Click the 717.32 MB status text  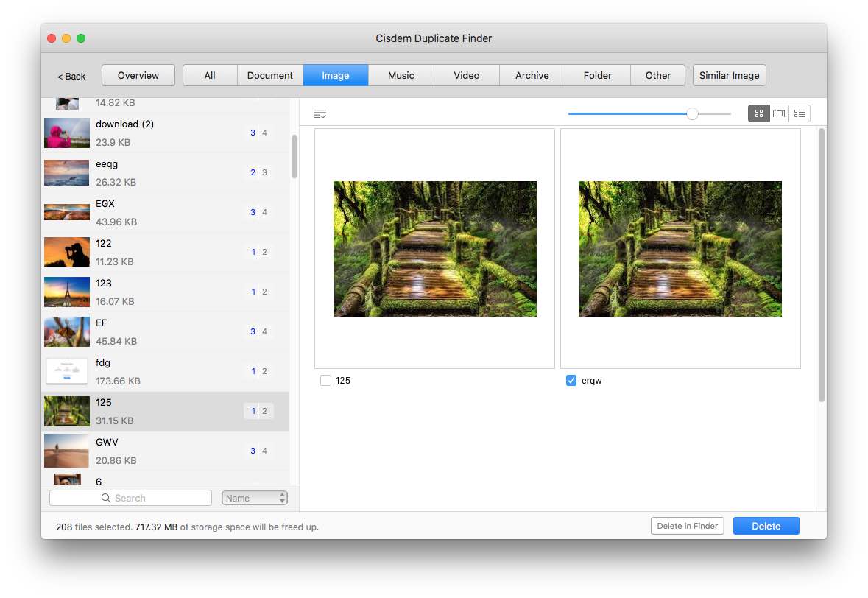coord(156,527)
